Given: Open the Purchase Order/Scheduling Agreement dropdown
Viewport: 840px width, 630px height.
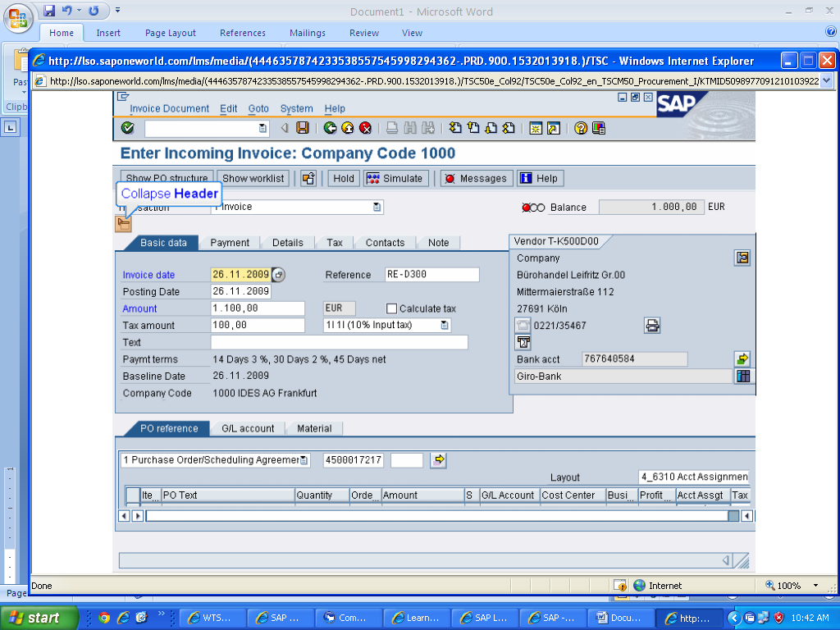Looking at the screenshot, I should pos(304,460).
